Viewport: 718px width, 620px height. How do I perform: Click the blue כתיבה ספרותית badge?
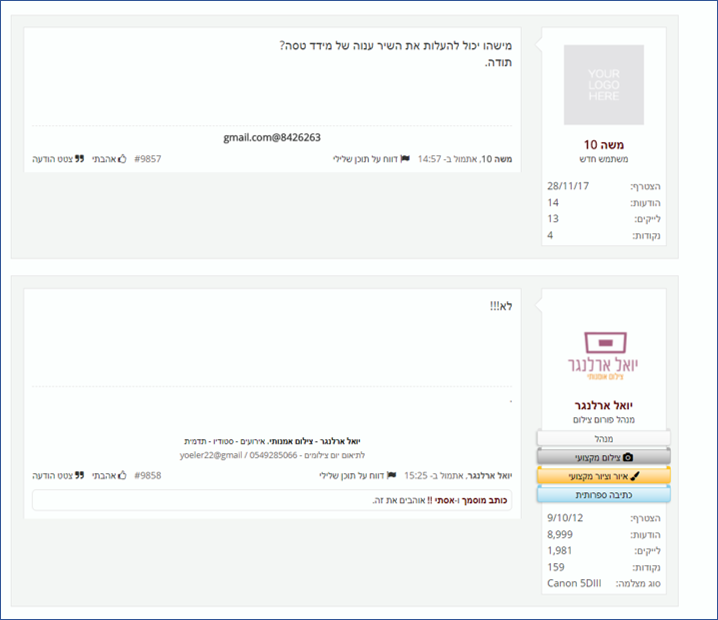(603, 495)
